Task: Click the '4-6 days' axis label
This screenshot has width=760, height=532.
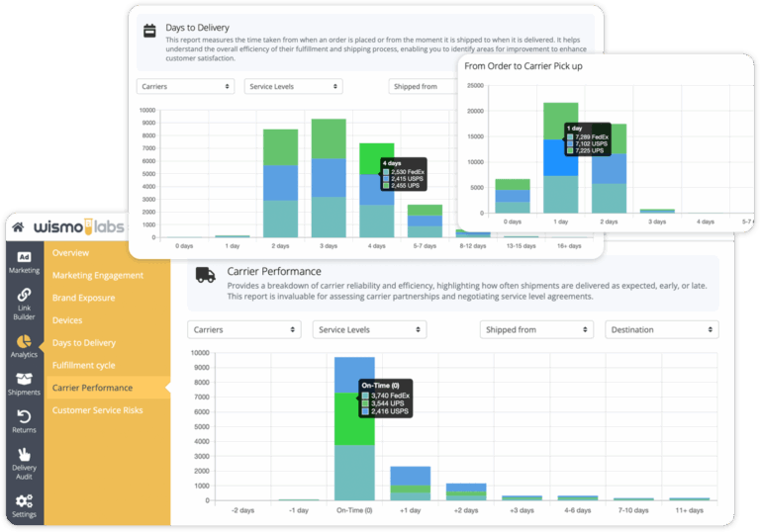Action: (577, 510)
